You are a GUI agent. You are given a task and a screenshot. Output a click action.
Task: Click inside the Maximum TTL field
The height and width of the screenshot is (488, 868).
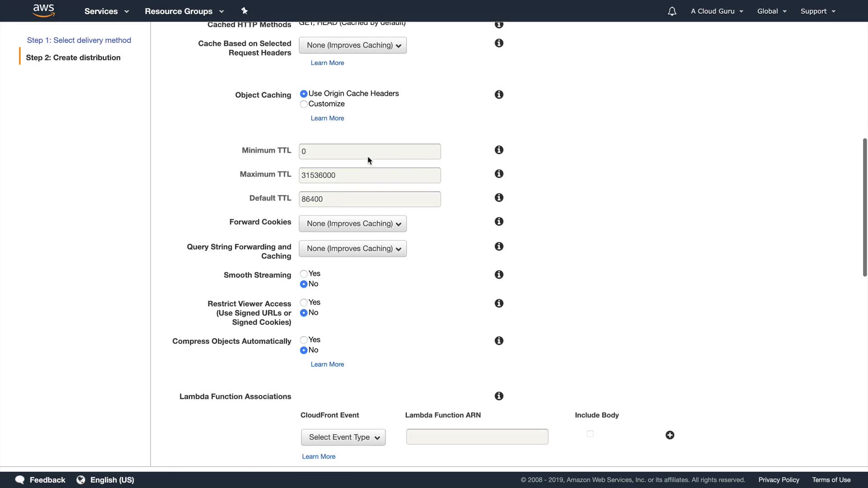tap(369, 175)
